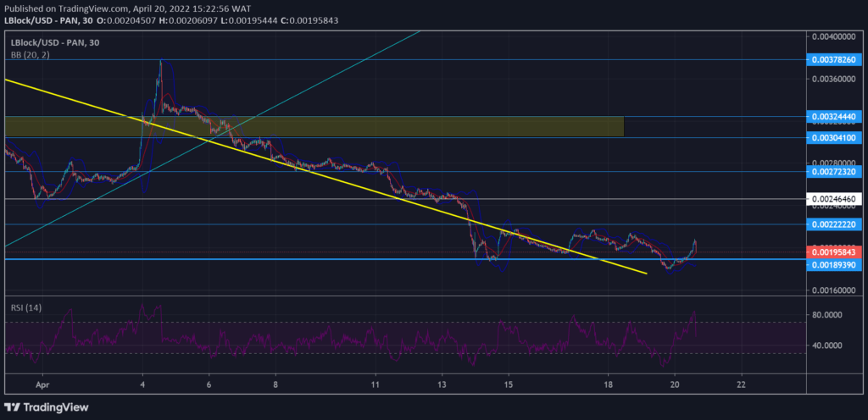Viewport: 868px width, 420px height.
Task: Click the 11 date label on the time axis
Action: click(376, 383)
